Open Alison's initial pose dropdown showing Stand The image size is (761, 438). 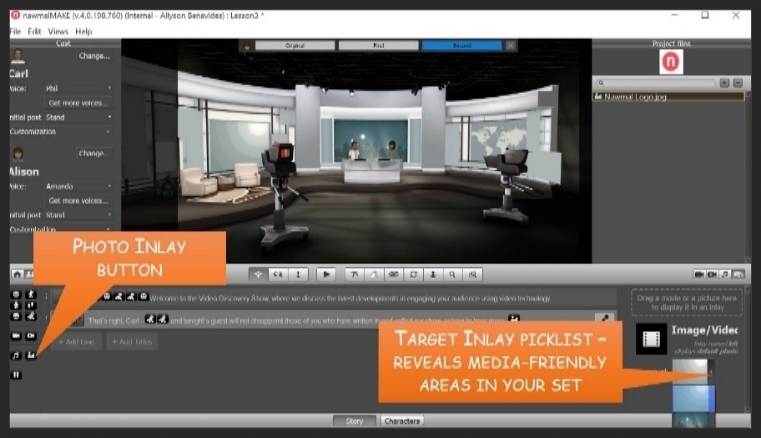[79, 215]
